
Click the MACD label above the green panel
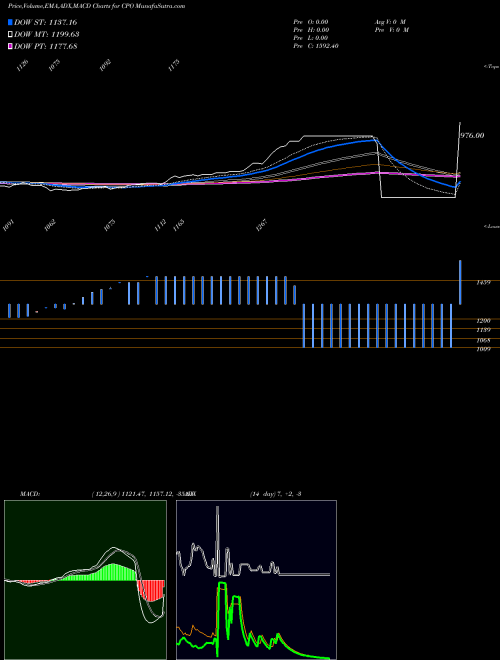[30, 494]
